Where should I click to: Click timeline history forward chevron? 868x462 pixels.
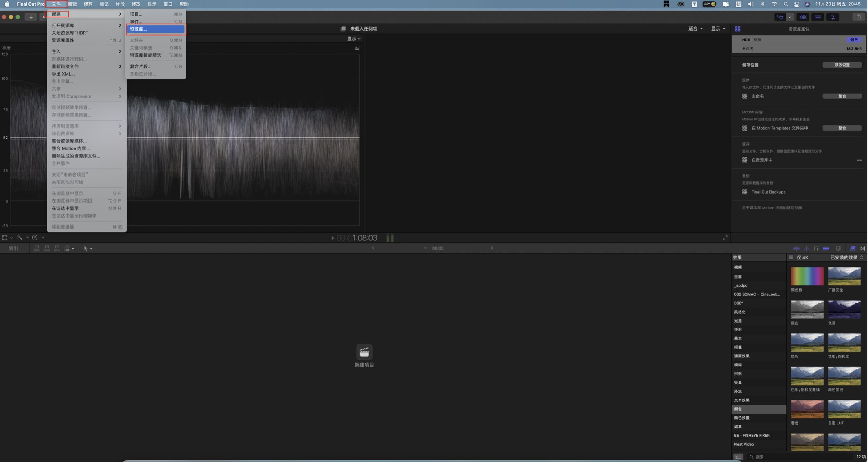coord(492,248)
